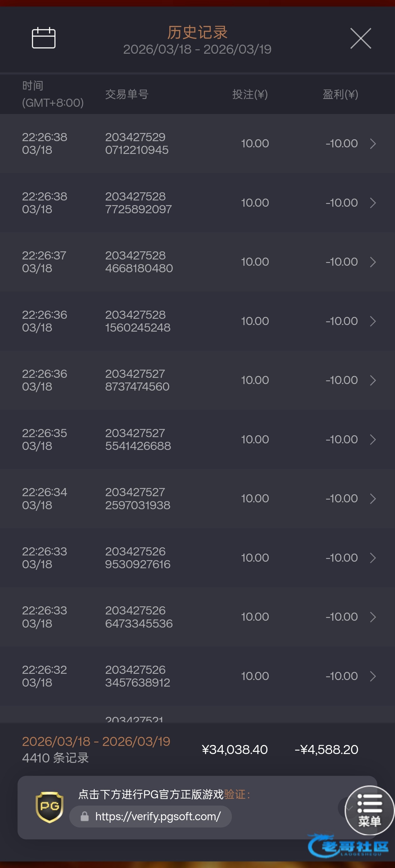Click the 盈利(¥) column header

[340, 94]
